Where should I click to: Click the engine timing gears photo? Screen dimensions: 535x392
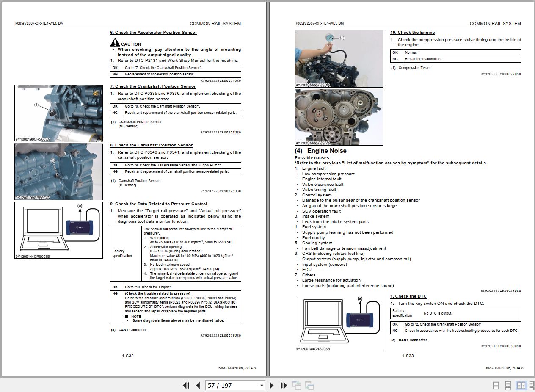click(339, 117)
